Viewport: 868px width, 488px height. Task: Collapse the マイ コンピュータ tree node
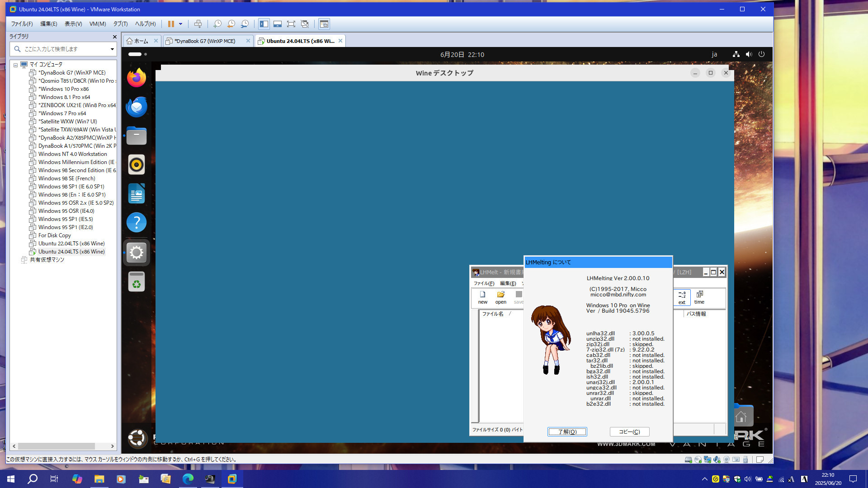15,65
